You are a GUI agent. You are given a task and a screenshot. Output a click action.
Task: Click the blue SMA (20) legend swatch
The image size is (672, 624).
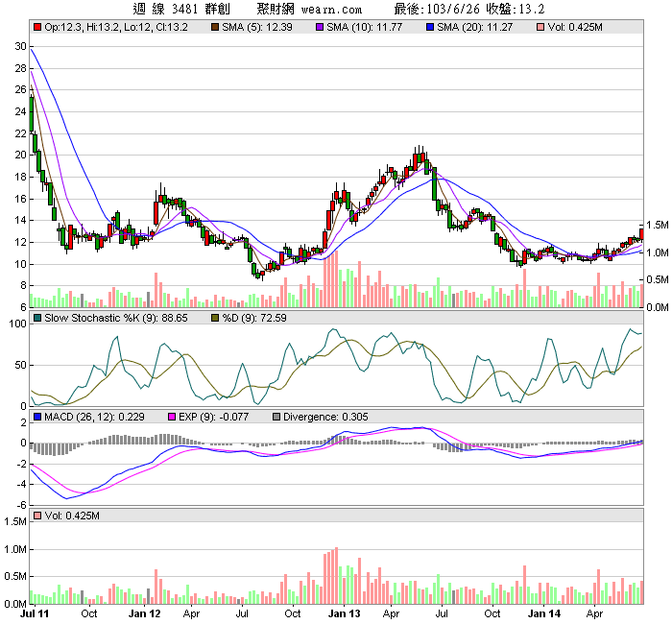pyautogui.click(x=430, y=27)
